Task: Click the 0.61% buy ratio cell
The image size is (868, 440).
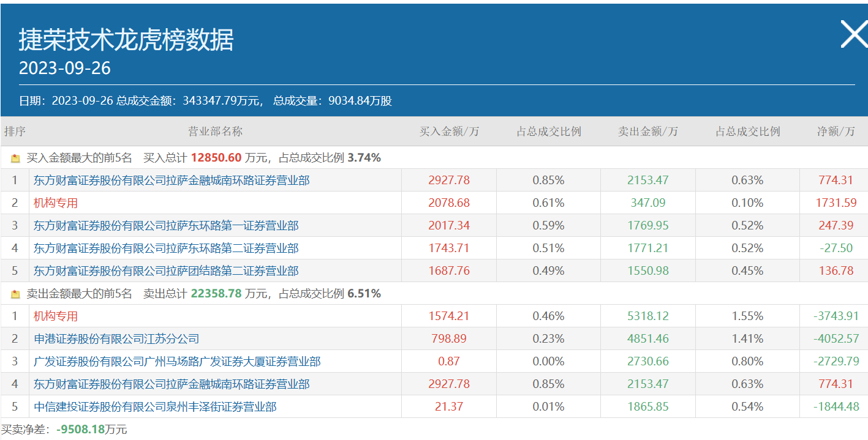Action: (548, 203)
